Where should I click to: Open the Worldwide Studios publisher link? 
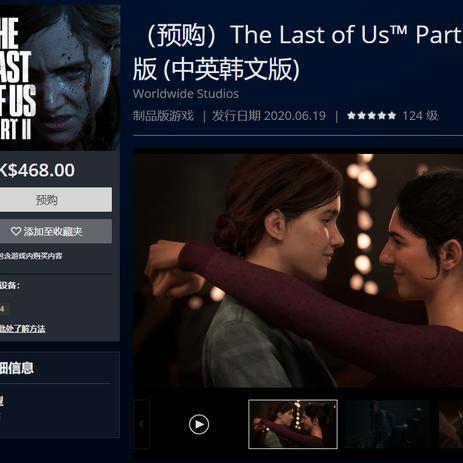[186, 94]
